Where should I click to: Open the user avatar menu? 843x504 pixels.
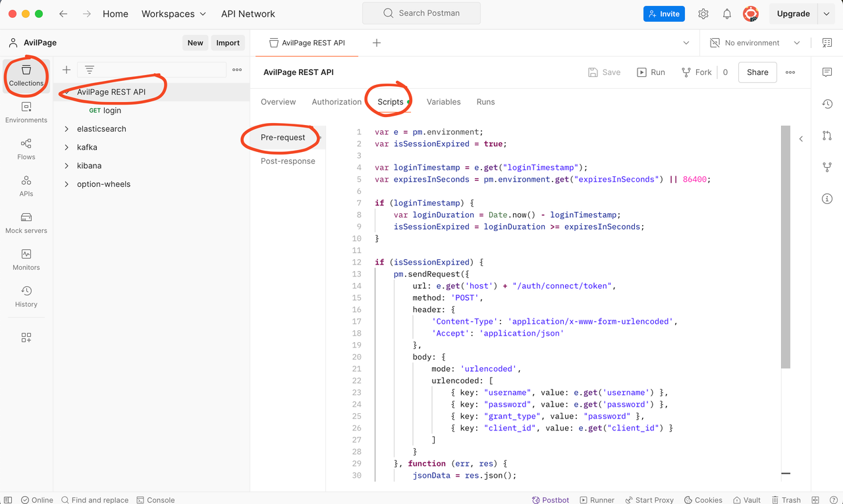[750, 14]
